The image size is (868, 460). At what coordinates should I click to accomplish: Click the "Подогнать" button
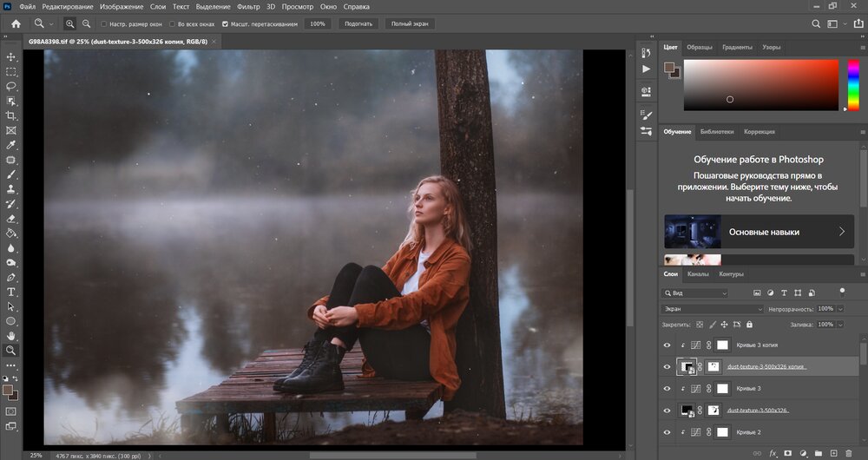coord(357,23)
